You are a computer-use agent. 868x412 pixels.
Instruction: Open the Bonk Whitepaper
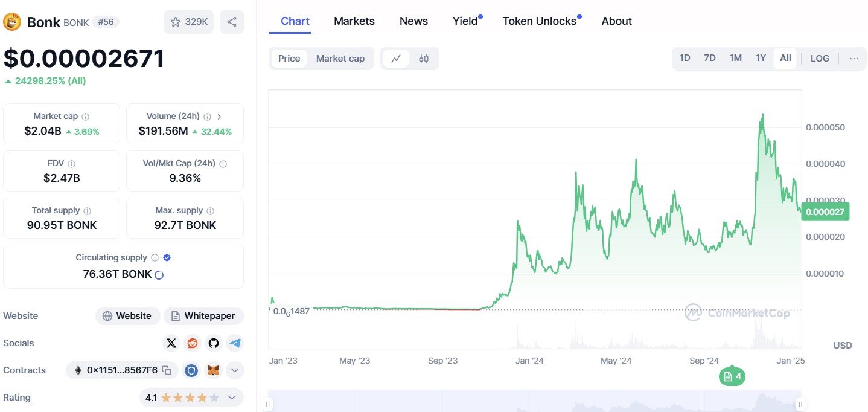pyautogui.click(x=203, y=315)
